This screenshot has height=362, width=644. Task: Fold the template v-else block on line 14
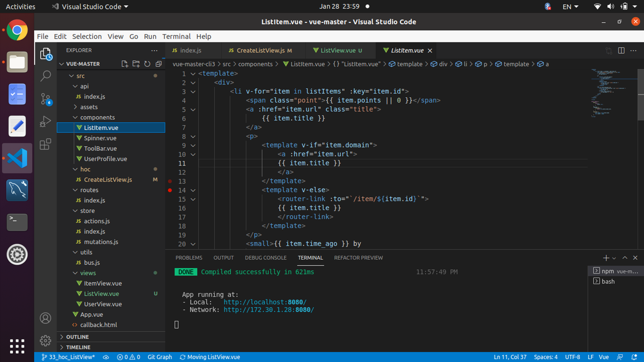(193, 190)
